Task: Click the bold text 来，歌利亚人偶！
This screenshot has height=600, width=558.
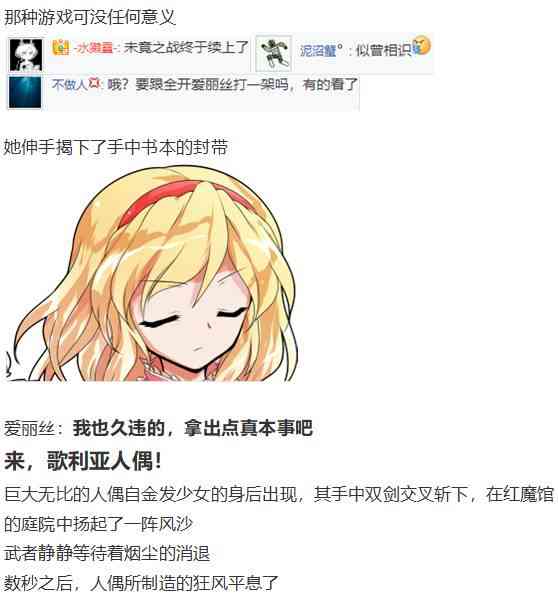Action: point(83,460)
